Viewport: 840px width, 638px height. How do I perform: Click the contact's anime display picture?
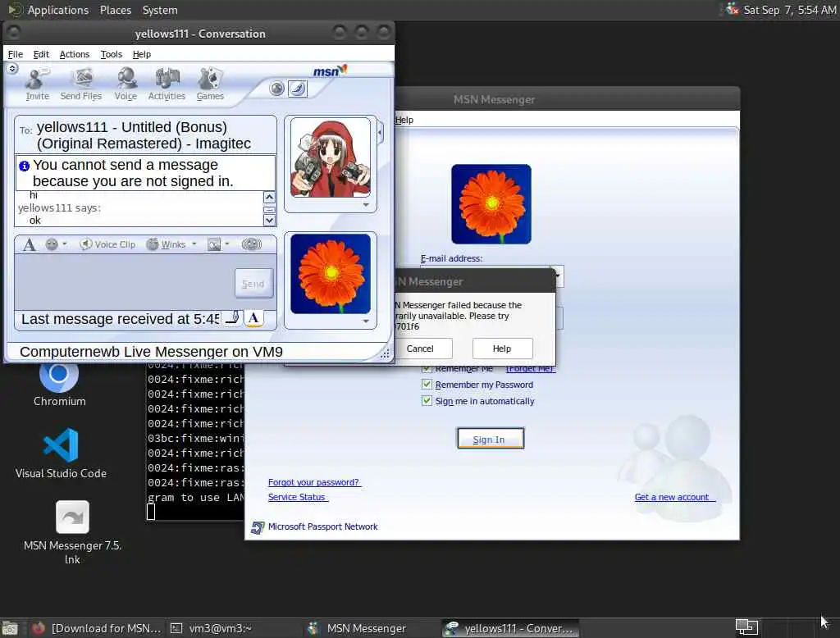(331, 158)
